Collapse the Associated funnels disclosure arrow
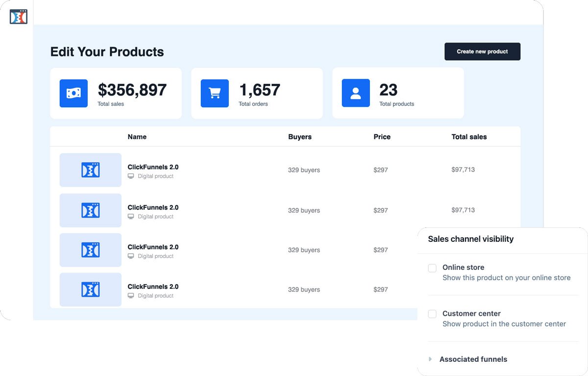Image resolution: width=588 pixels, height=376 pixels. [x=430, y=359]
